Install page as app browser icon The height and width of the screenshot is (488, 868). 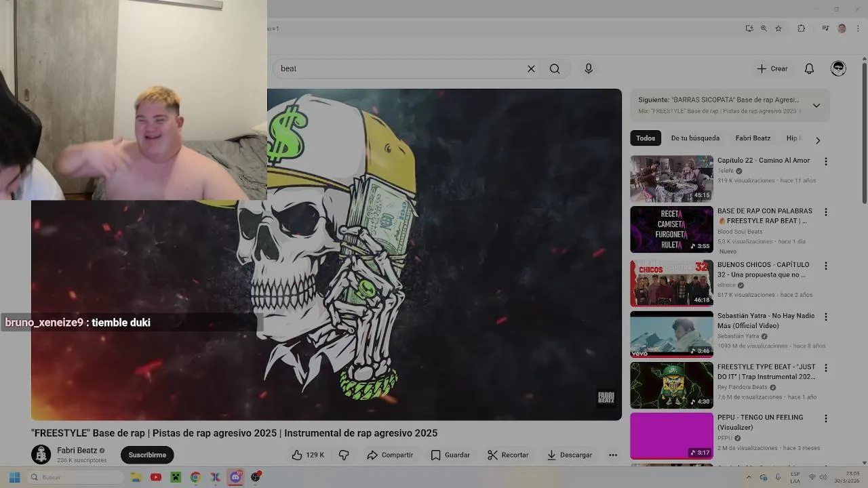click(x=749, y=28)
